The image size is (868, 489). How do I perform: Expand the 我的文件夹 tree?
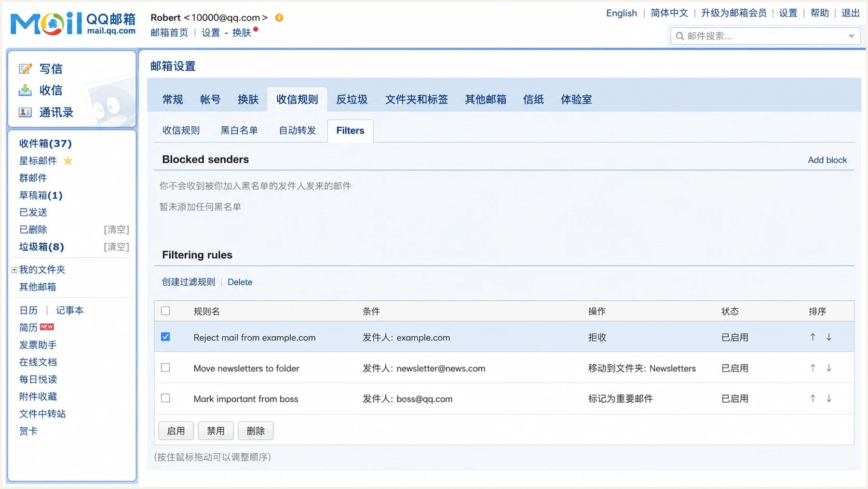click(x=15, y=270)
